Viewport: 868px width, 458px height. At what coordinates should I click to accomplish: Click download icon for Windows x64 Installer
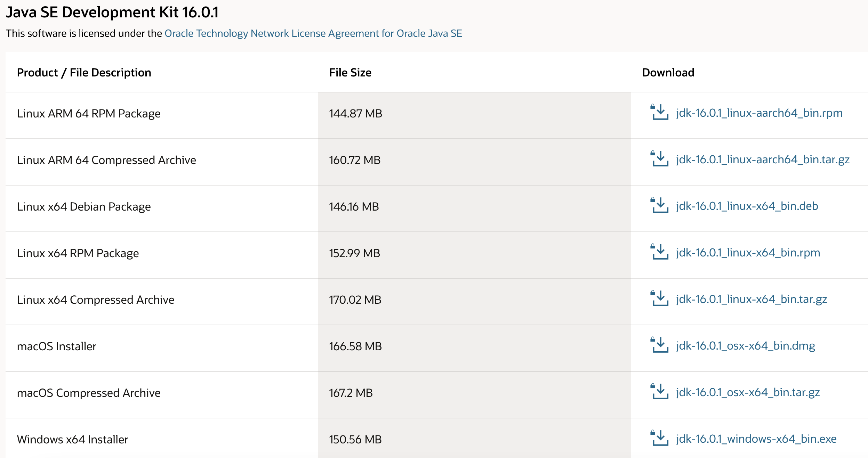(659, 439)
